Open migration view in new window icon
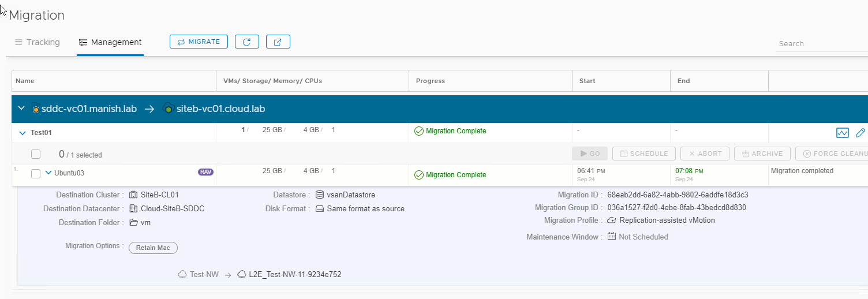Image resolution: width=868 pixels, height=299 pixels. pos(278,42)
